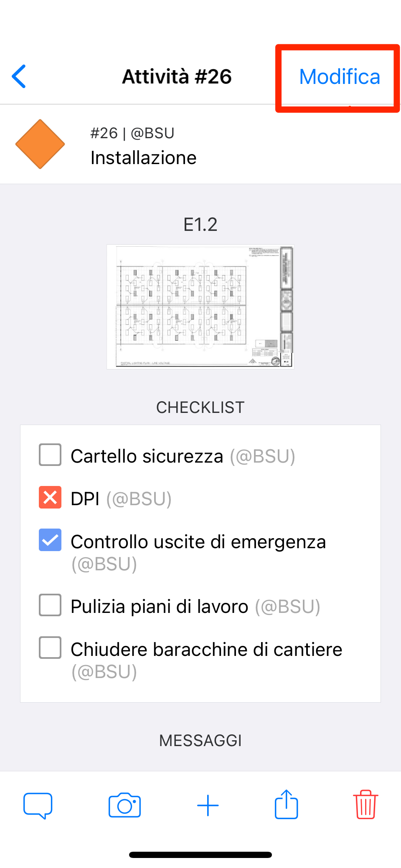
Task: Tap the #26 | @BSU assignee label
Action: (x=132, y=133)
